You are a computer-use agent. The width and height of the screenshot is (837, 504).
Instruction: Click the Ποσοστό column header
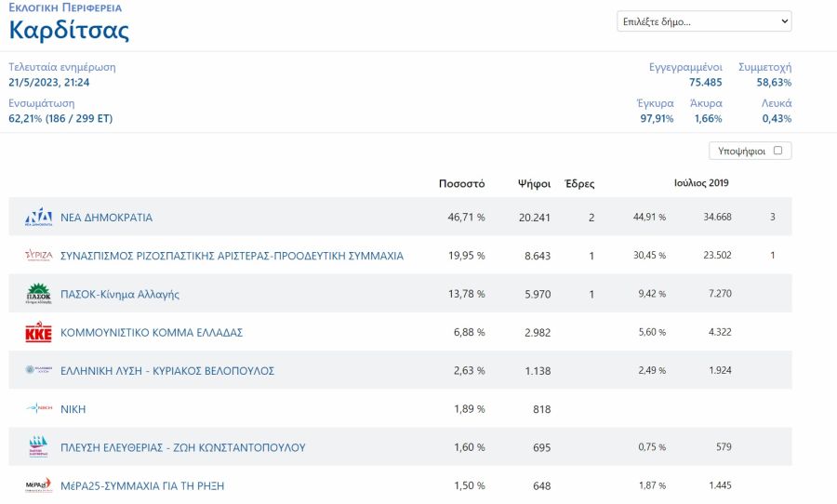click(x=461, y=184)
